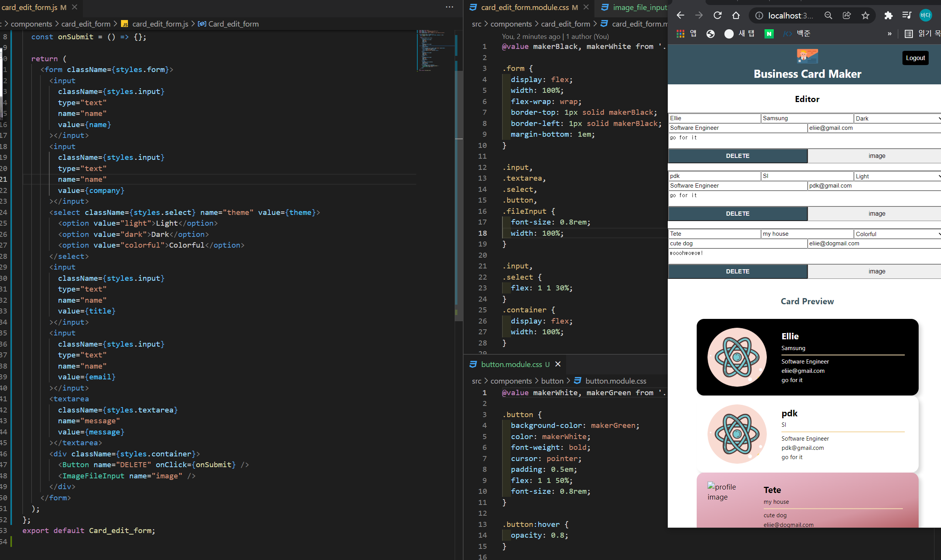Open the Naver bookmark icon
The image size is (941, 560).
[769, 34]
